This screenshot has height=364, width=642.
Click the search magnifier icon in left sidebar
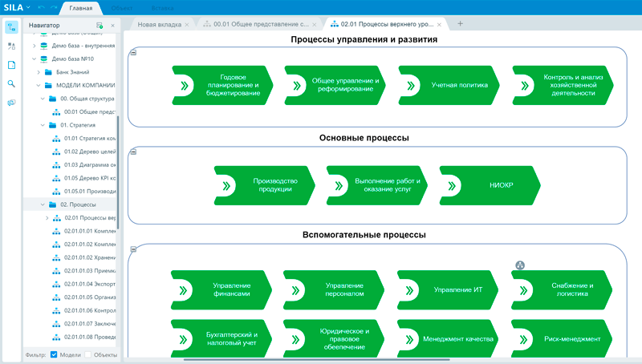[x=11, y=83]
